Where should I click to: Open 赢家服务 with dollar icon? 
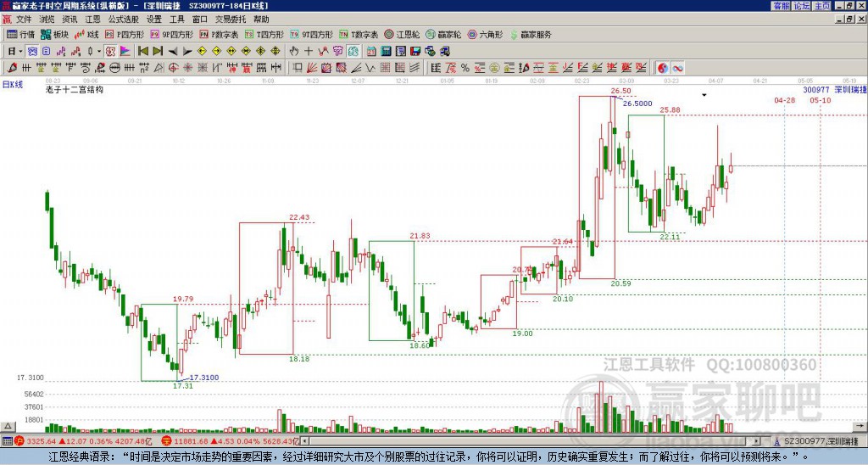(531, 34)
